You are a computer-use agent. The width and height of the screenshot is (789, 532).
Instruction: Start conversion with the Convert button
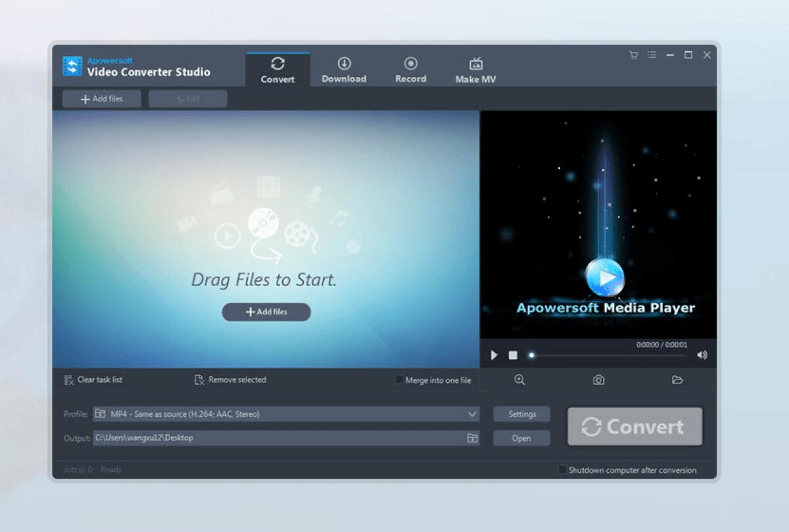click(634, 426)
